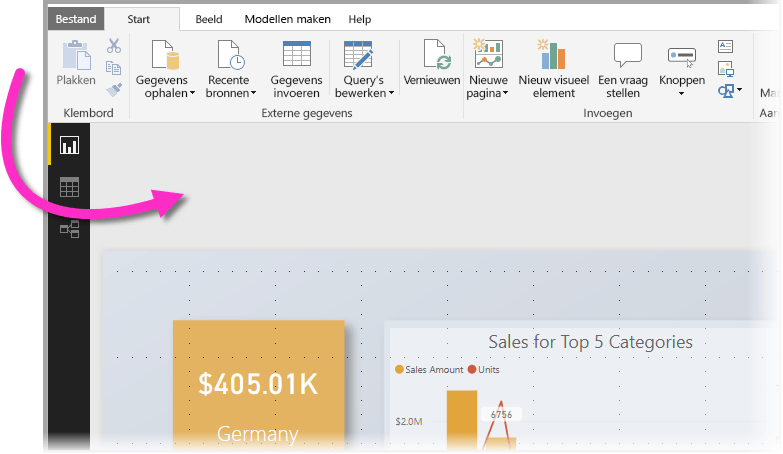
Task: Expand the Nieuwe pagina dropdown
Action: (505, 93)
